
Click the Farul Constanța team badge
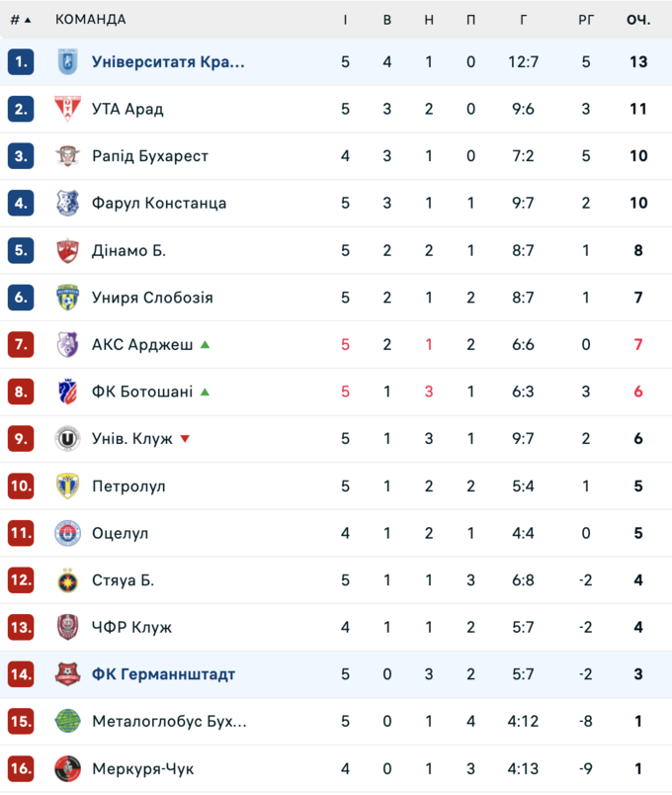[67, 203]
